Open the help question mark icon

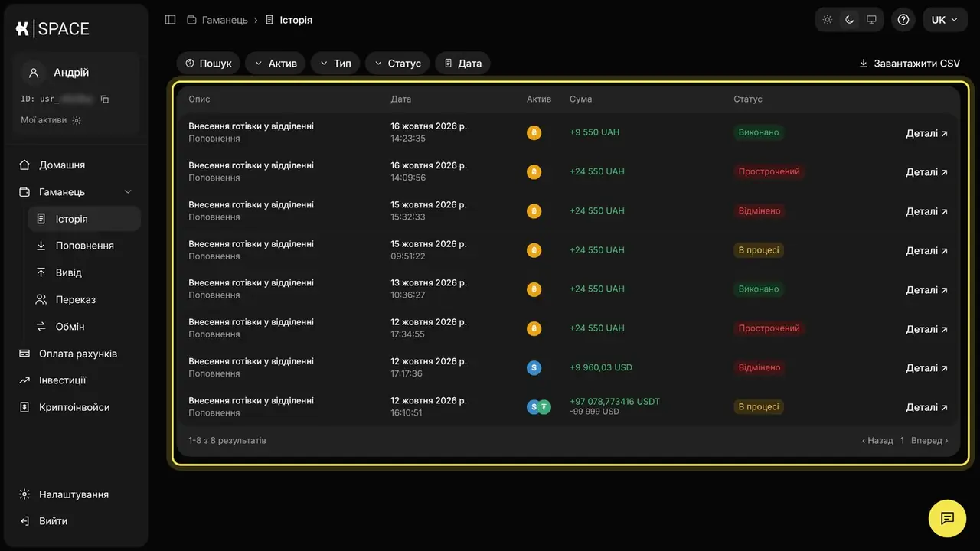click(x=903, y=20)
